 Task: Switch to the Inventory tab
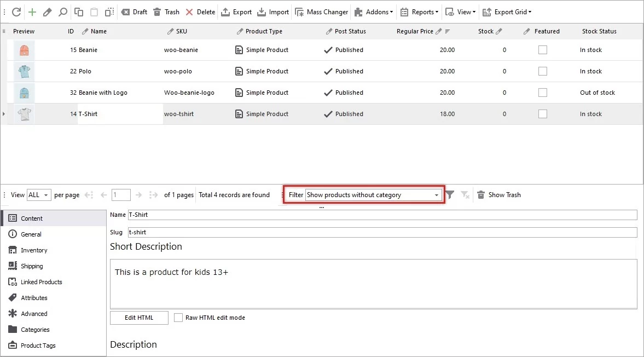click(x=33, y=250)
